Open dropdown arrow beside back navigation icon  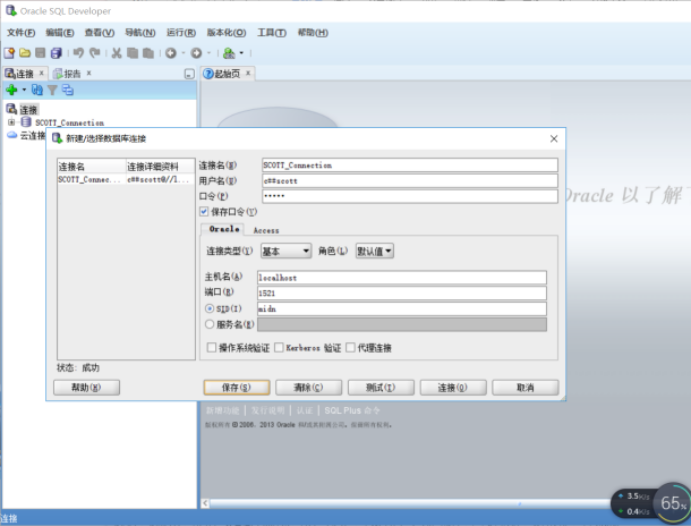(183, 53)
